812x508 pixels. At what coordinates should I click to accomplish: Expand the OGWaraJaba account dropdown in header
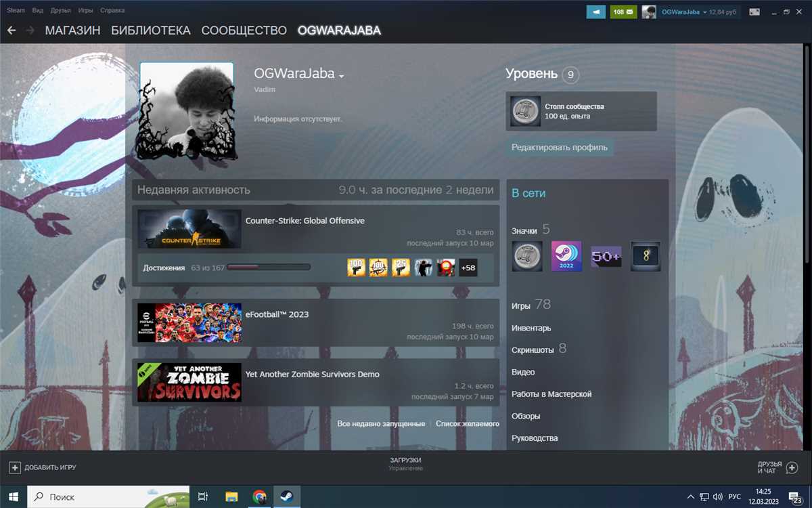tap(684, 12)
